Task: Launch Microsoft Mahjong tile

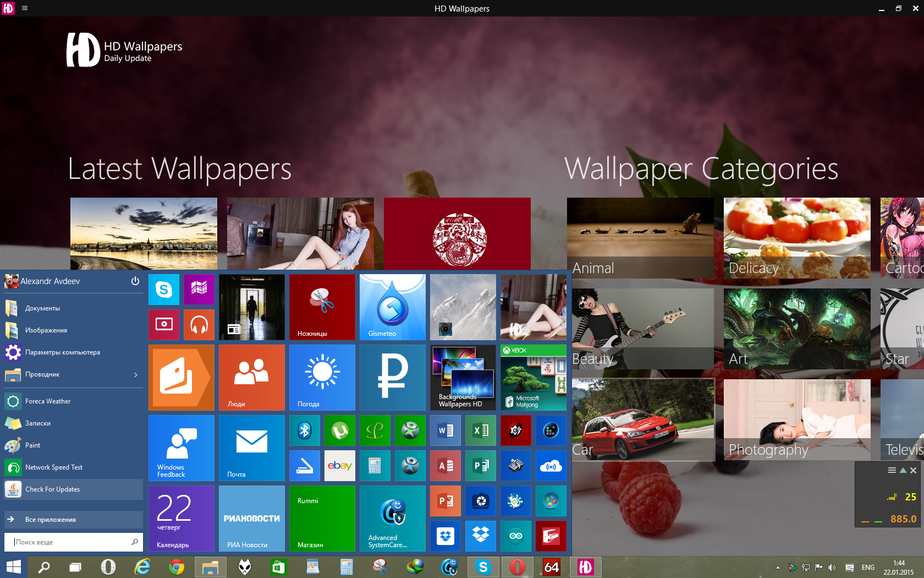Action: tap(533, 378)
